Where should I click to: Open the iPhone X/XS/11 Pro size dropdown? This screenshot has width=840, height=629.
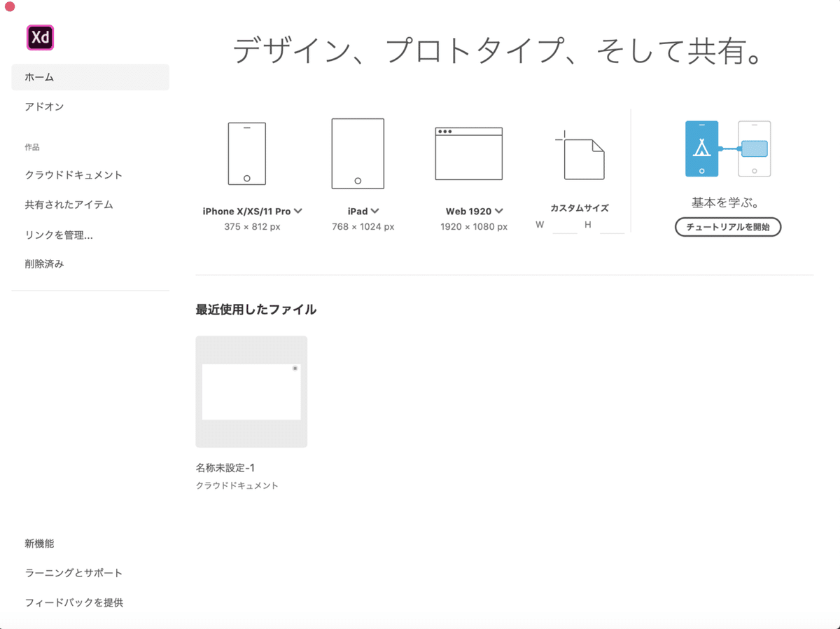[x=297, y=211]
